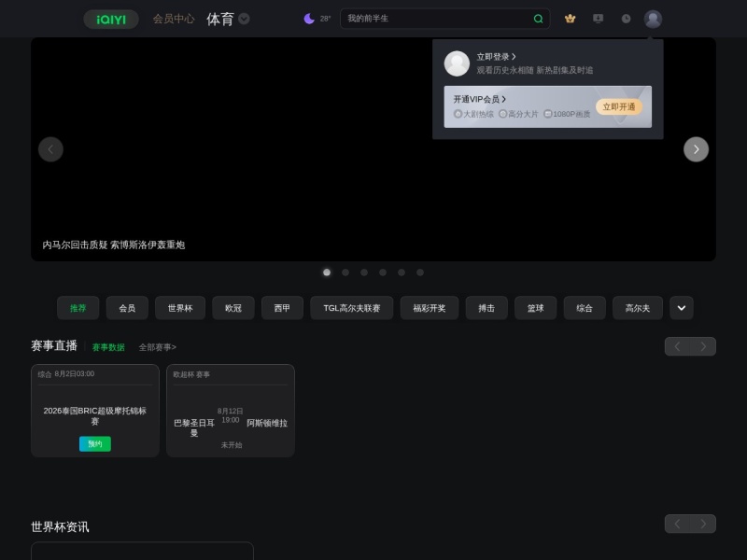Select the second carousel dot
Screen dimensions: 747x560
pyautogui.click(x=345, y=273)
